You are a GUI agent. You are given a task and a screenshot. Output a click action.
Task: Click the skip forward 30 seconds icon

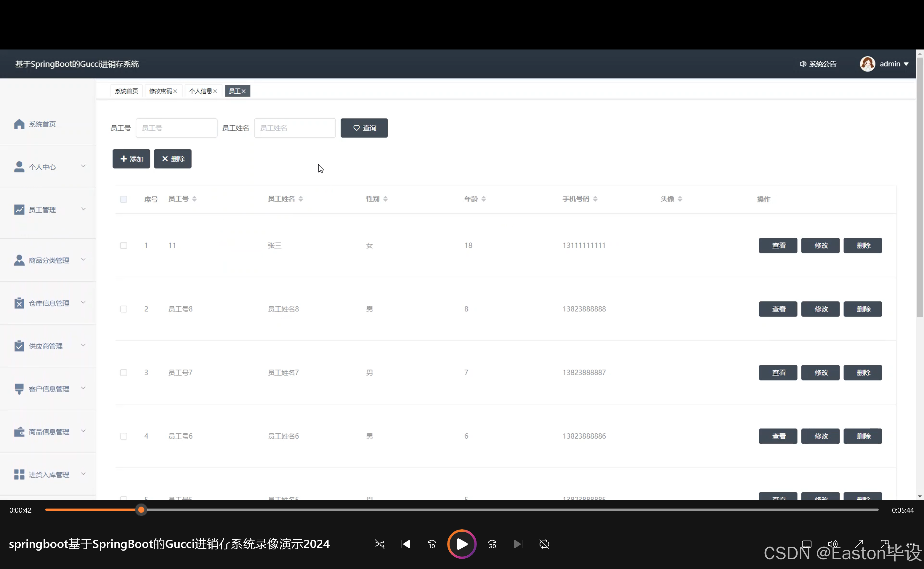(492, 544)
